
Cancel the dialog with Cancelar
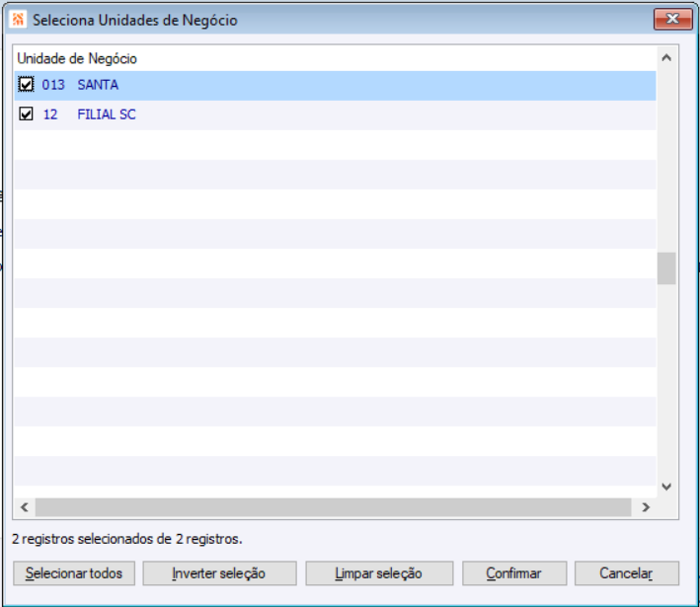click(x=626, y=573)
